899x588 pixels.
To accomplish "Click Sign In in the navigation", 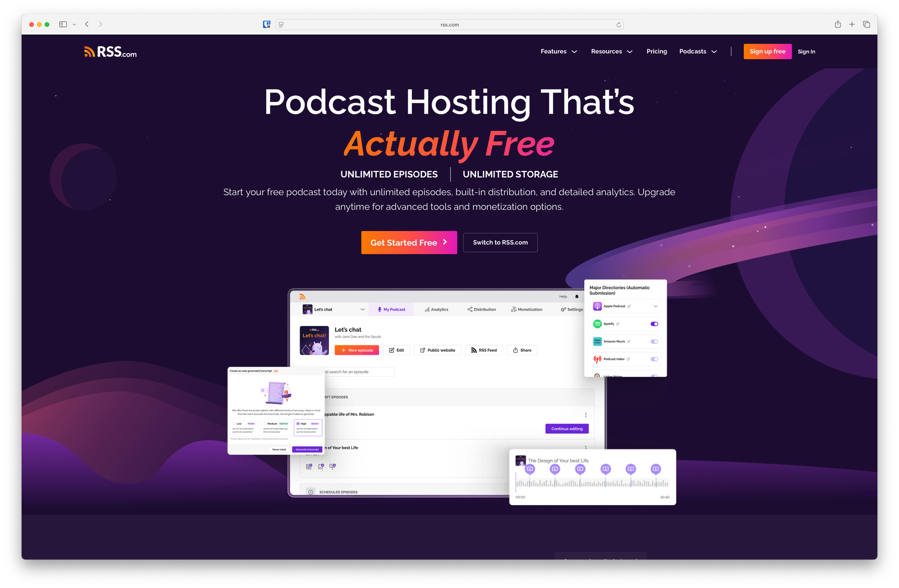I will pos(806,52).
